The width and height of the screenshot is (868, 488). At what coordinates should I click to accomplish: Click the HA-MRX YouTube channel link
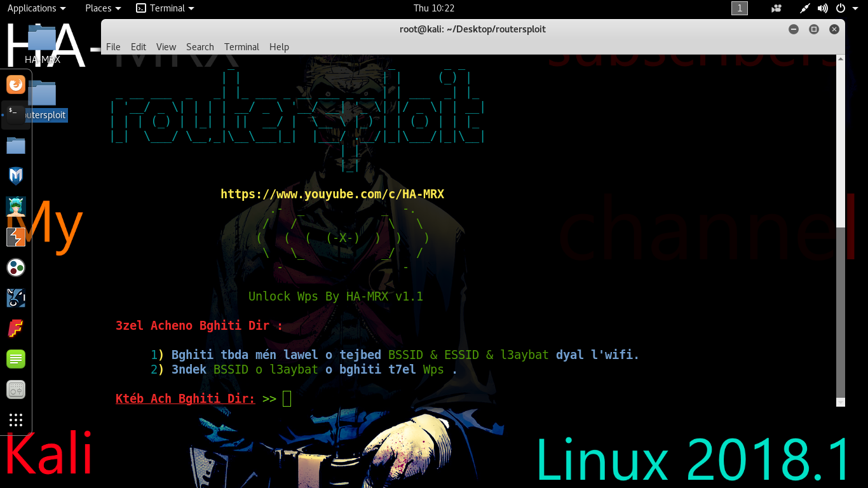[x=332, y=194]
